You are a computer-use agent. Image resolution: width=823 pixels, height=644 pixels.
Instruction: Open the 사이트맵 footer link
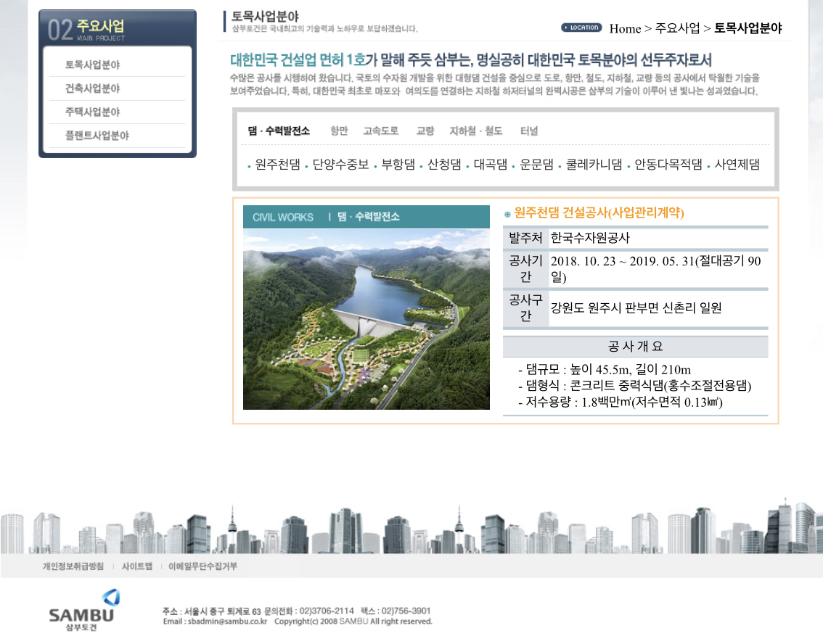137,566
